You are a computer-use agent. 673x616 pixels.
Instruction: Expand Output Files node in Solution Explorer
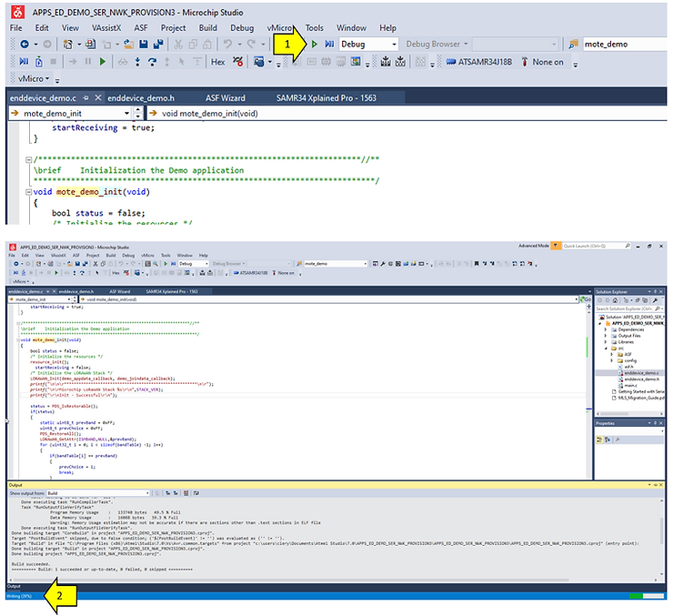tap(606, 336)
